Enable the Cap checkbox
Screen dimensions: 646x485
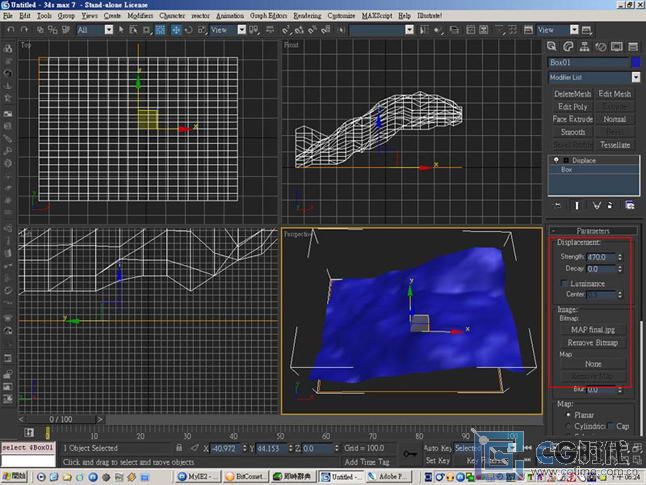611,426
